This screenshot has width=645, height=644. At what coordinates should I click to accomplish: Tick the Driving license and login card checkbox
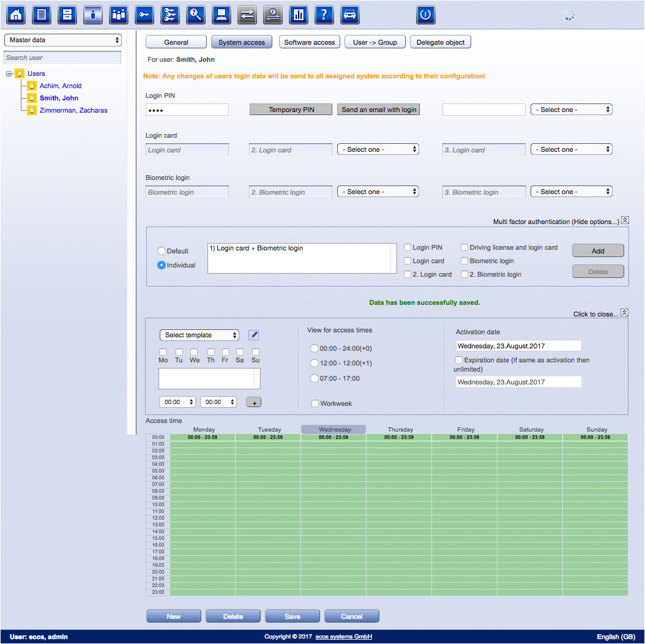[x=464, y=247]
